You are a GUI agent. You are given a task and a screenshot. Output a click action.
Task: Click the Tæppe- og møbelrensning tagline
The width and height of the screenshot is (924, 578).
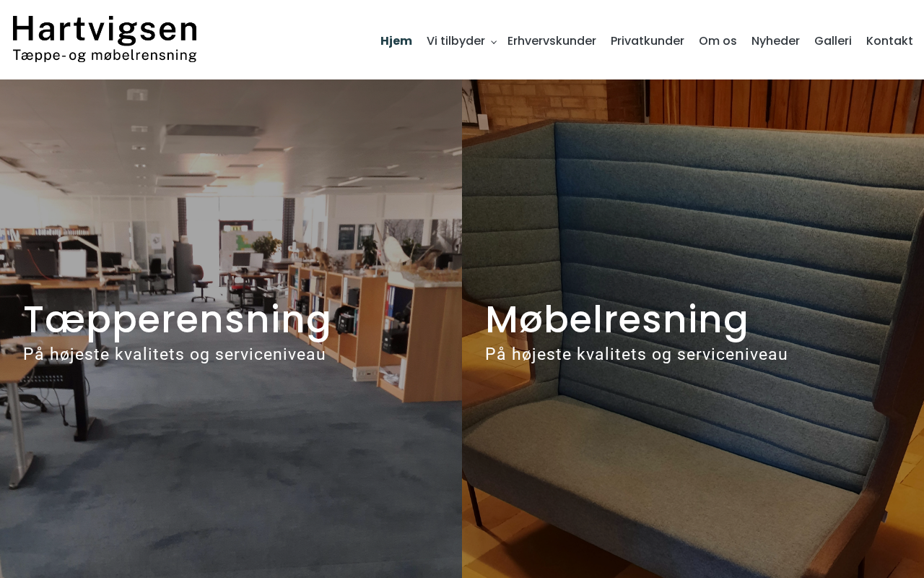[105, 55]
